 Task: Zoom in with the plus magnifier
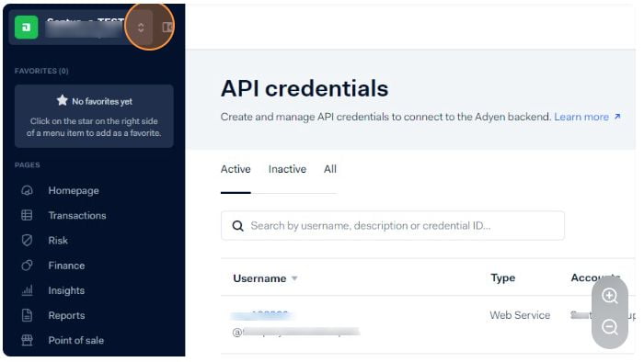pos(610,296)
